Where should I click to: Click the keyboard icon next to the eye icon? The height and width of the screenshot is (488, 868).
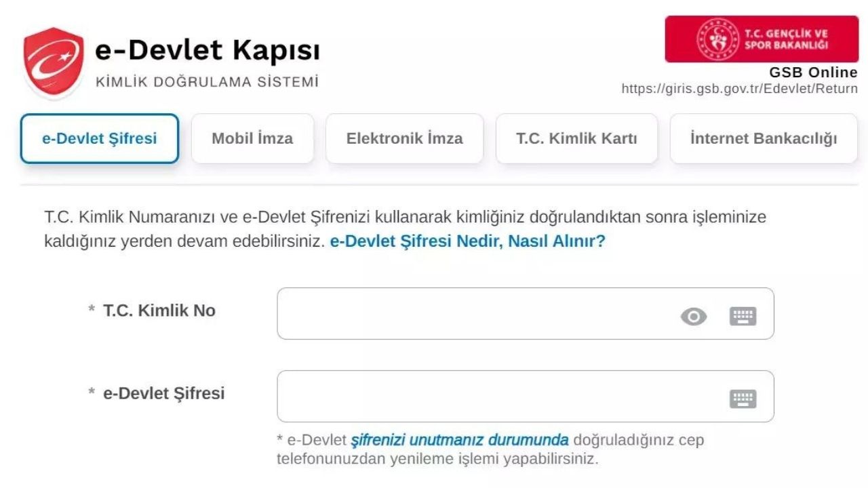click(x=744, y=315)
